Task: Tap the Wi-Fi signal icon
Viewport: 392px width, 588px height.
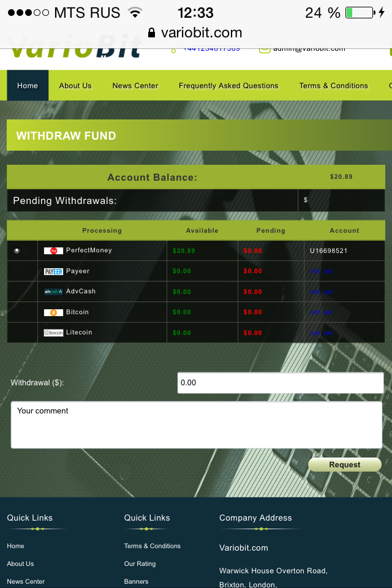Action: coord(135,12)
